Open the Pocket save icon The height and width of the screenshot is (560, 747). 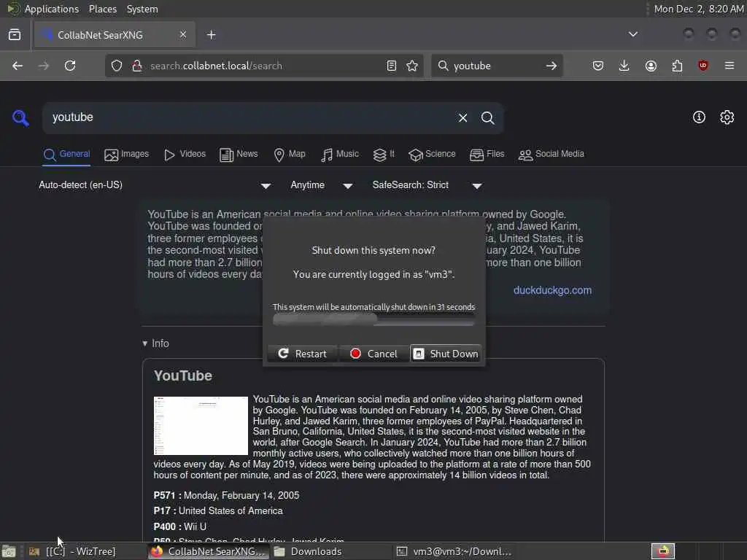[x=598, y=66]
